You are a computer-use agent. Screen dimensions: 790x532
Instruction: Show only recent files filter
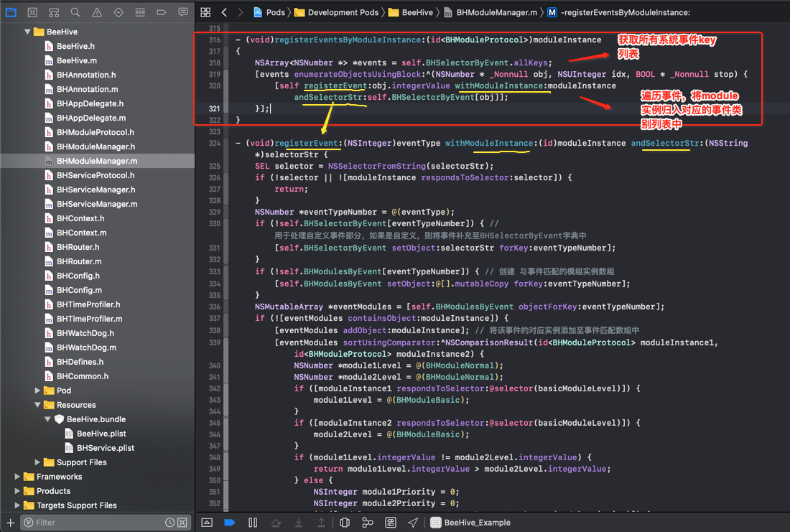(169, 523)
